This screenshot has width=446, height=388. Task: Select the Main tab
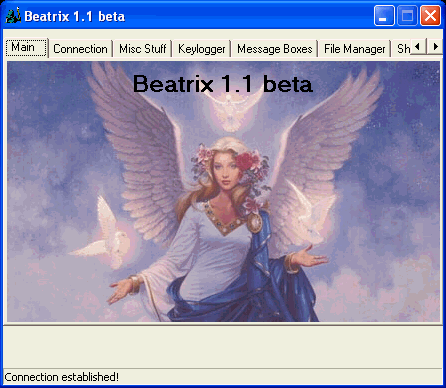pyautogui.click(x=27, y=48)
